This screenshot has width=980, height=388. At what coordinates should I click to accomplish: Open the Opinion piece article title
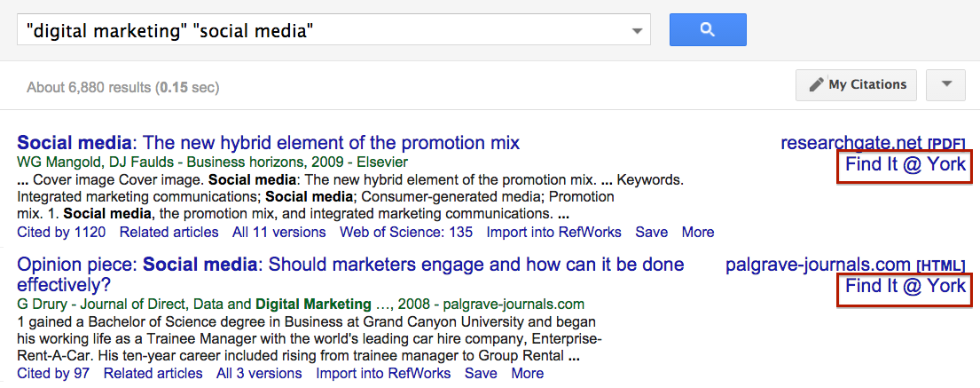tap(350, 274)
